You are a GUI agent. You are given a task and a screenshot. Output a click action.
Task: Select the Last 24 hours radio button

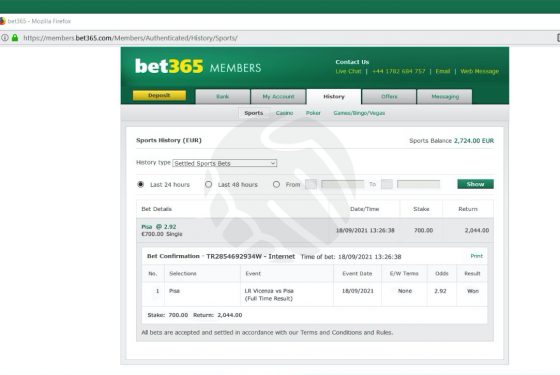pyautogui.click(x=141, y=184)
